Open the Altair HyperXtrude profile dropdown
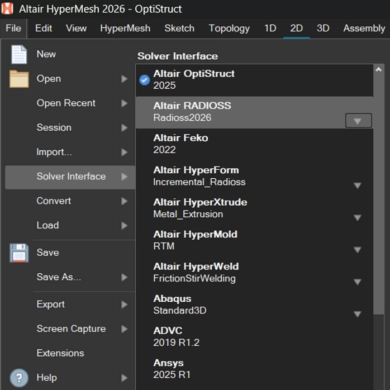Viewport: 390px width, 390px height. [358, 218]
